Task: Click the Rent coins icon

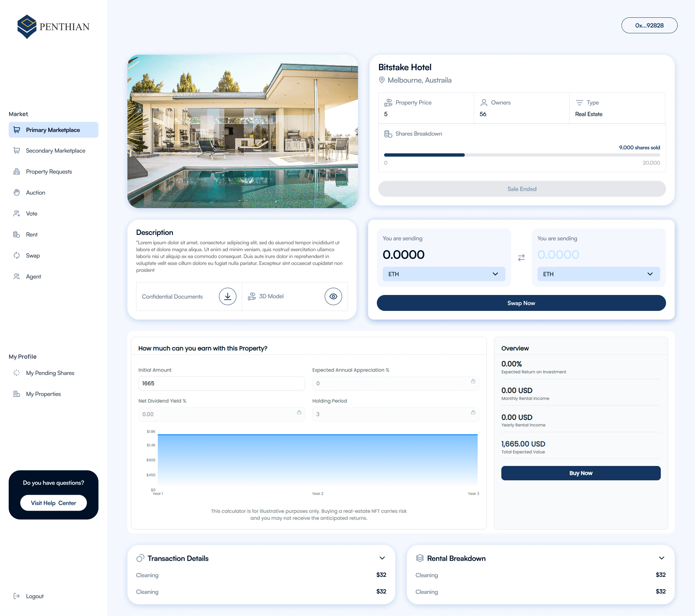Action: (17, 235)
